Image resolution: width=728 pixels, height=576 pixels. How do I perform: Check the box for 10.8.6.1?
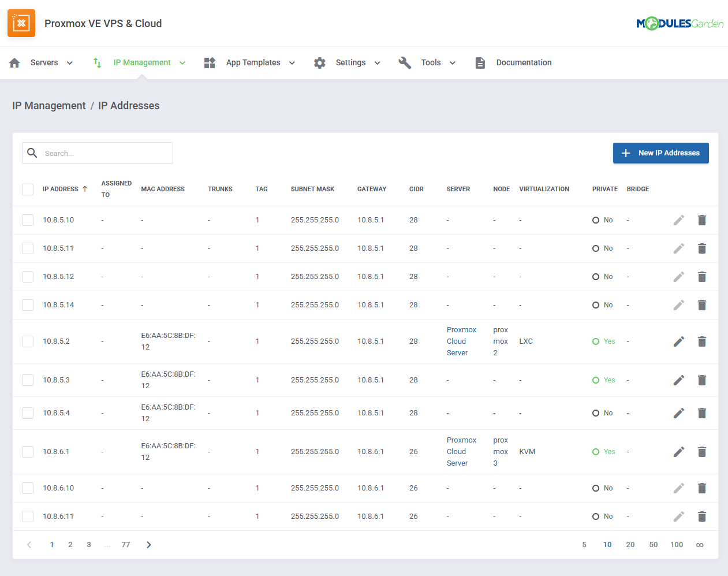[x=28, y=452]
